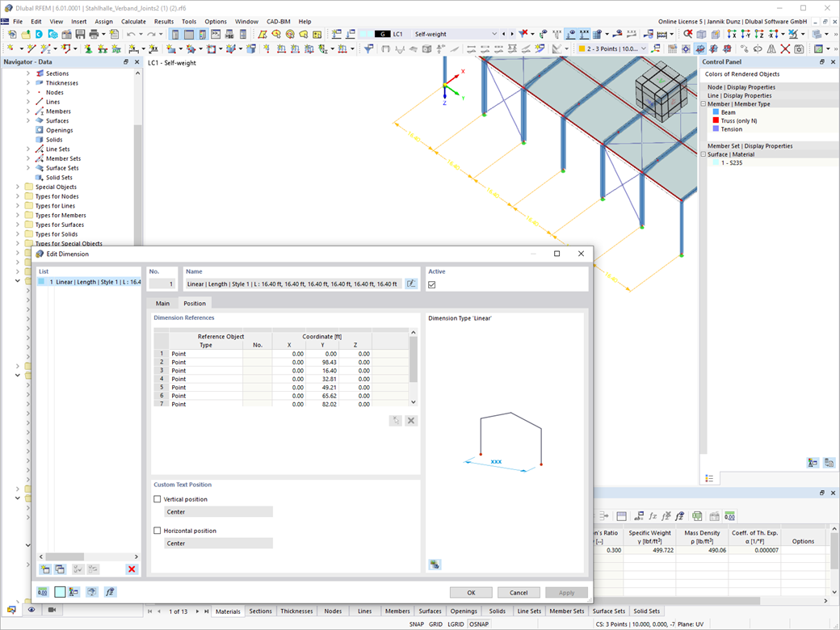
Task: Click the Beam color swatch in Control Panel
Action: 716,111
